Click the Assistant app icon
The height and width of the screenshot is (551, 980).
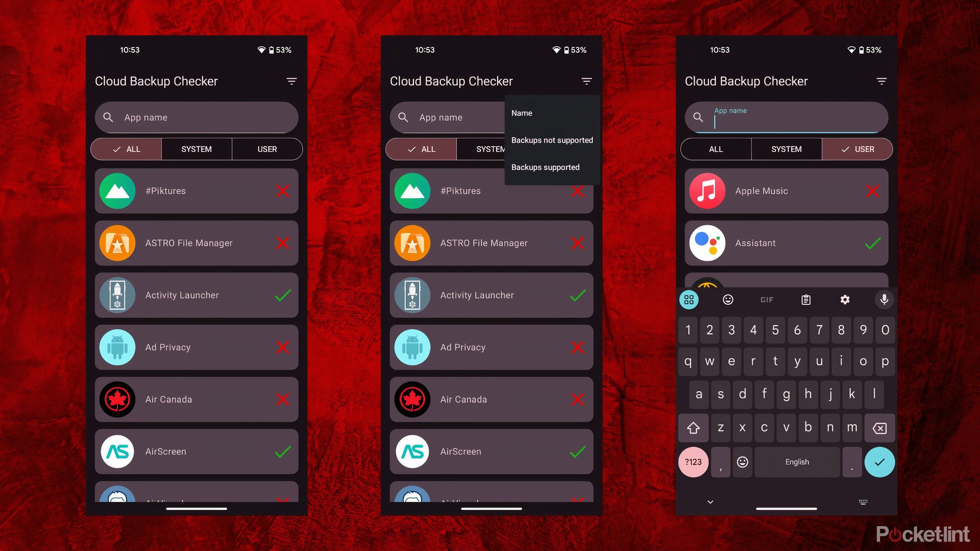coord(707,242)
